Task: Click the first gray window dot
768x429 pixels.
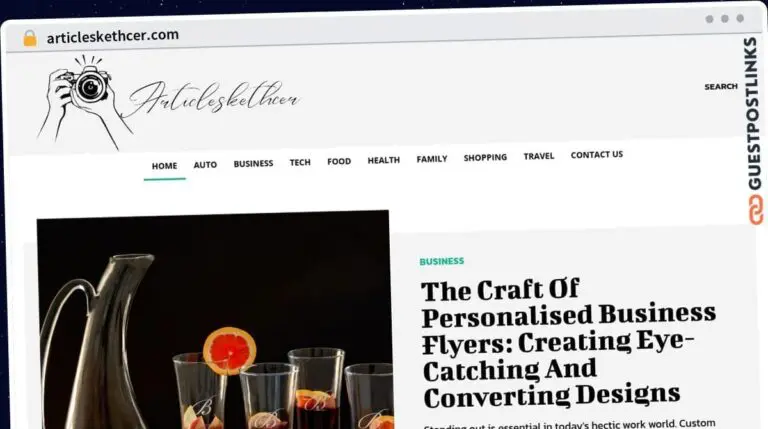Action: point(709,19)
